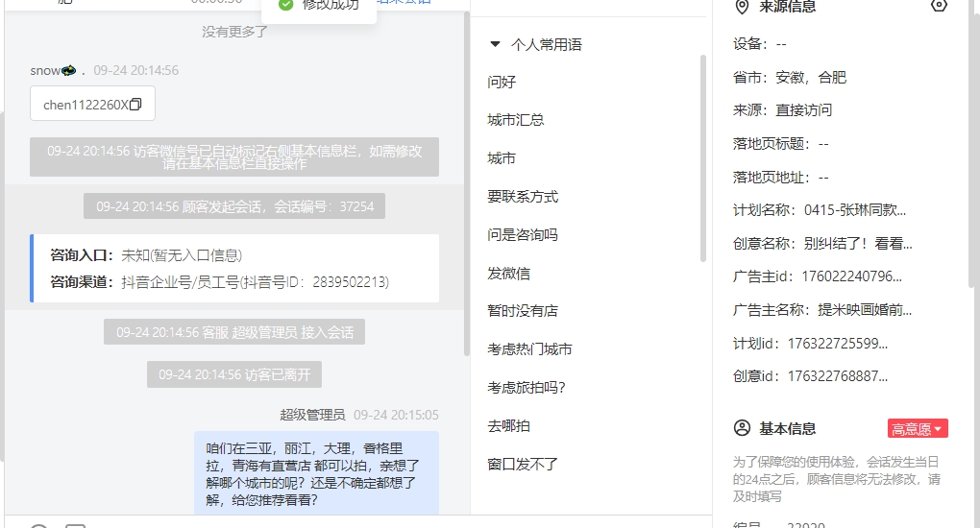Click the 超级管理员 sender name

point(312,415)
